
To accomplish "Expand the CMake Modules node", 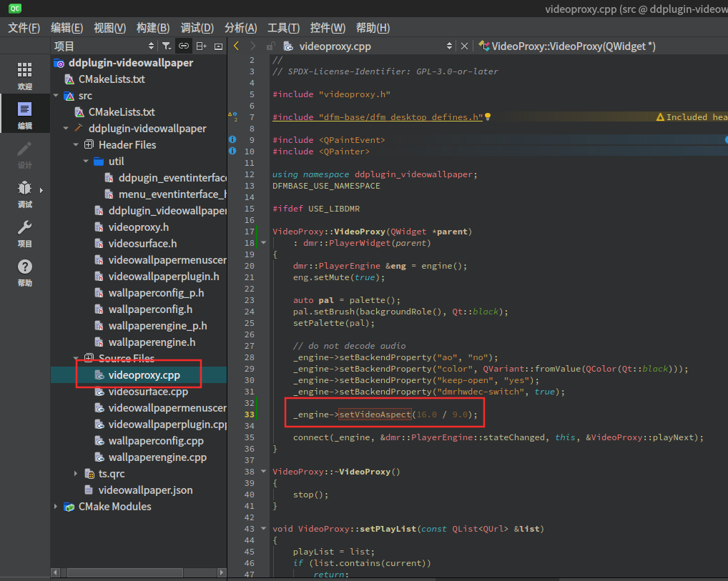I will [x=56, y=506].
